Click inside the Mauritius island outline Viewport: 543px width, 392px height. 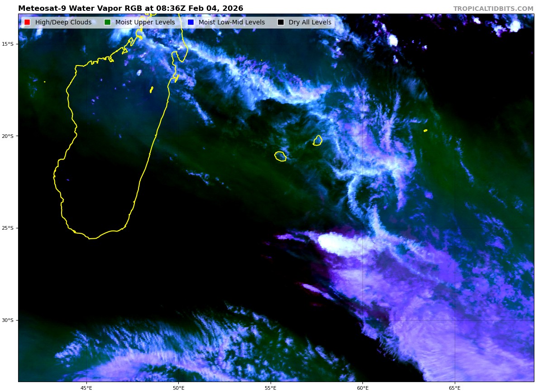(318, 141)
